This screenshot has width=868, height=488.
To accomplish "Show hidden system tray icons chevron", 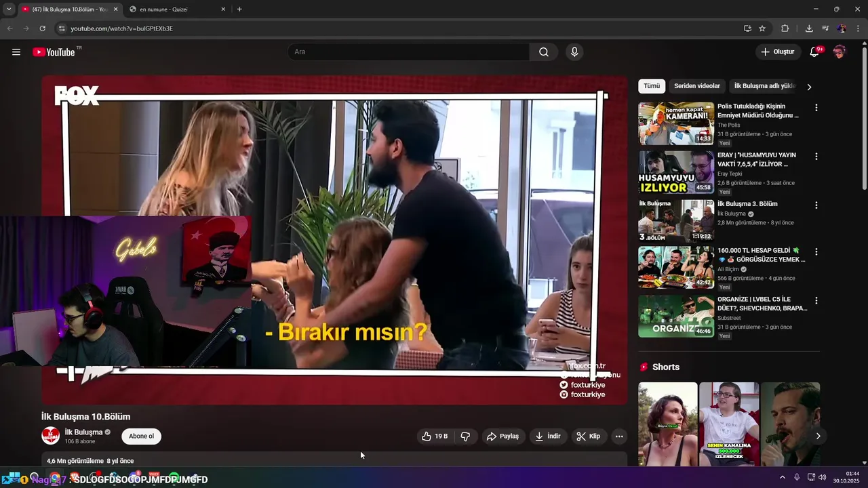I will point(782,477).
